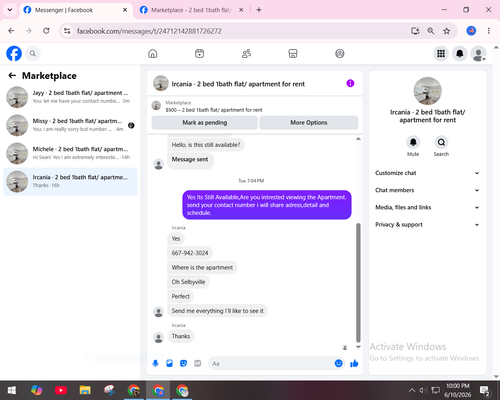The width and height of the screenshot is (500, 400).
Task: Expand Chat members section
Action: 427,190
